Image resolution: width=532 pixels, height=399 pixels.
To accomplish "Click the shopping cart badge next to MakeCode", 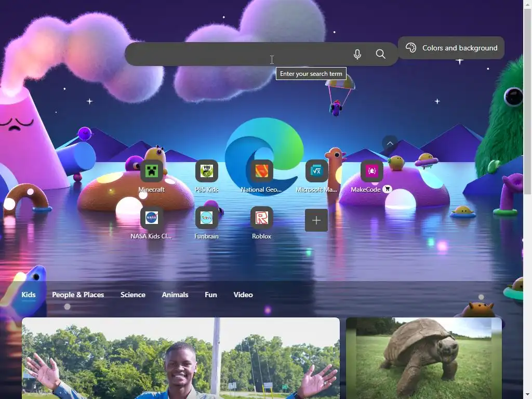I will 387,189.
